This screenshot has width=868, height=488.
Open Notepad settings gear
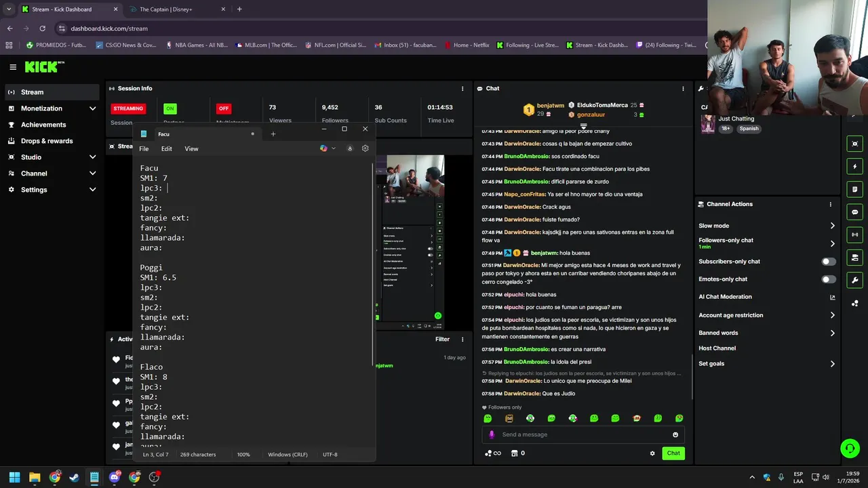coord(365,148)
